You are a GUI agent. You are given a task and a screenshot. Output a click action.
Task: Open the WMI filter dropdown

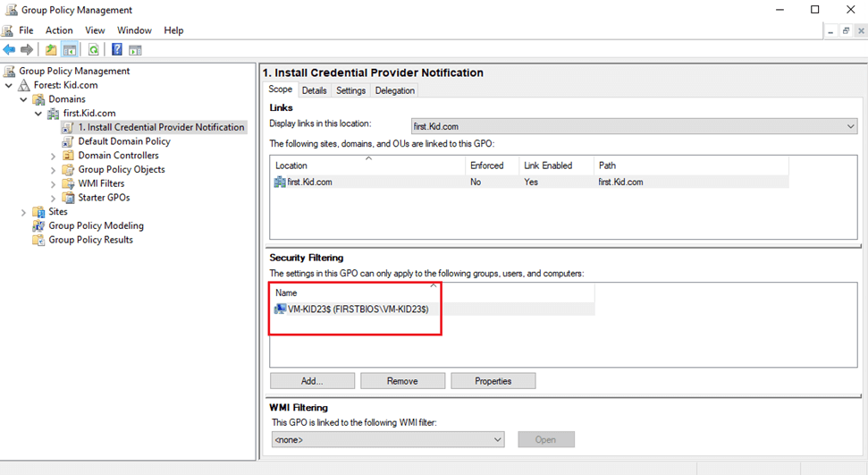388,439
